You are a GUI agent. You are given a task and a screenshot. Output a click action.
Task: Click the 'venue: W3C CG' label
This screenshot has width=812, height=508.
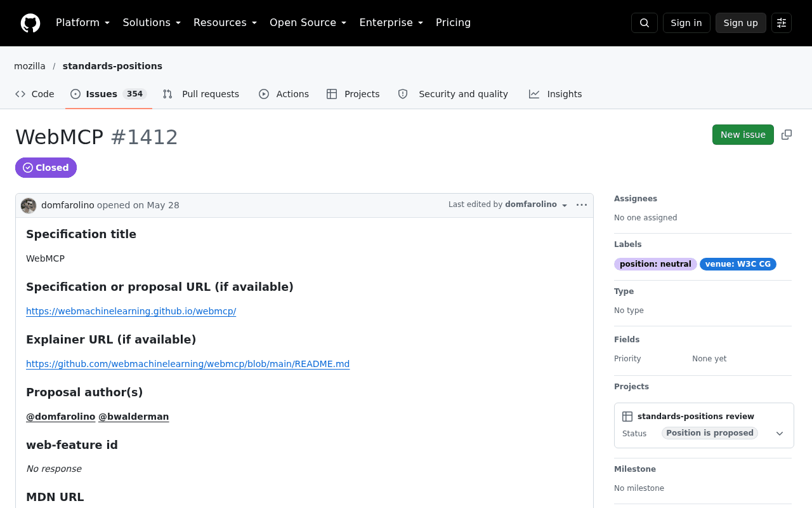pos(738,264)
